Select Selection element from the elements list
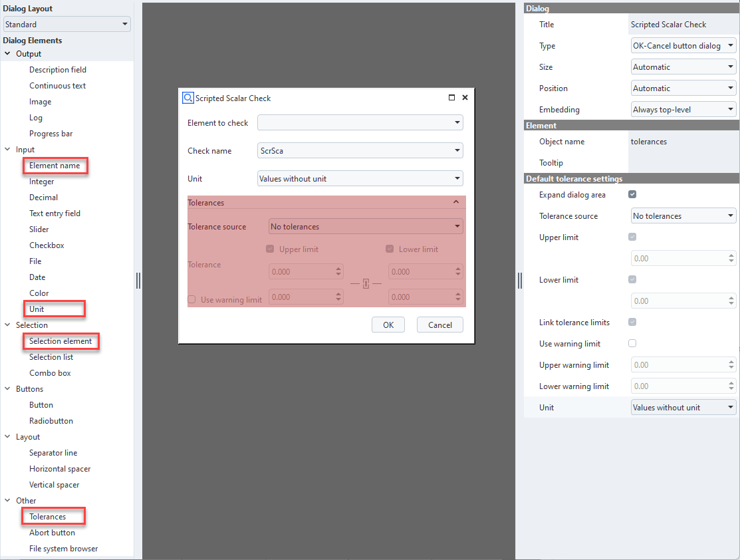740x560 pixels. [x=61, y=341]
